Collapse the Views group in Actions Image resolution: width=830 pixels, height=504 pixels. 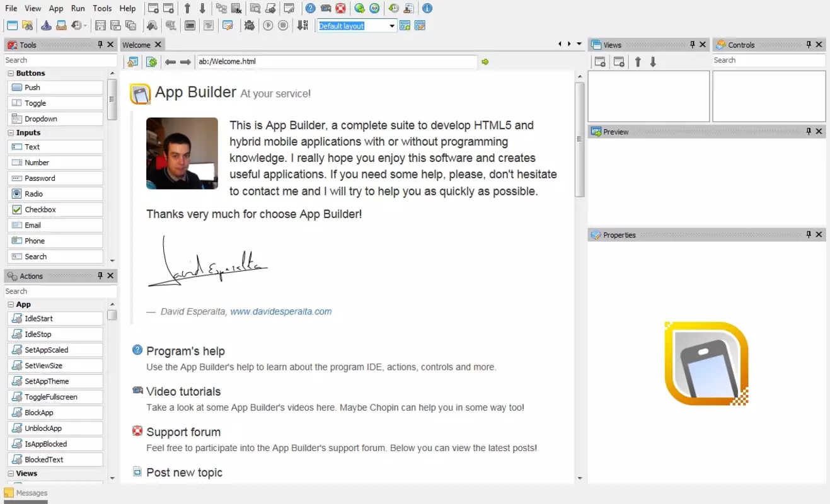pyautogui.click(x=11, y=474)
